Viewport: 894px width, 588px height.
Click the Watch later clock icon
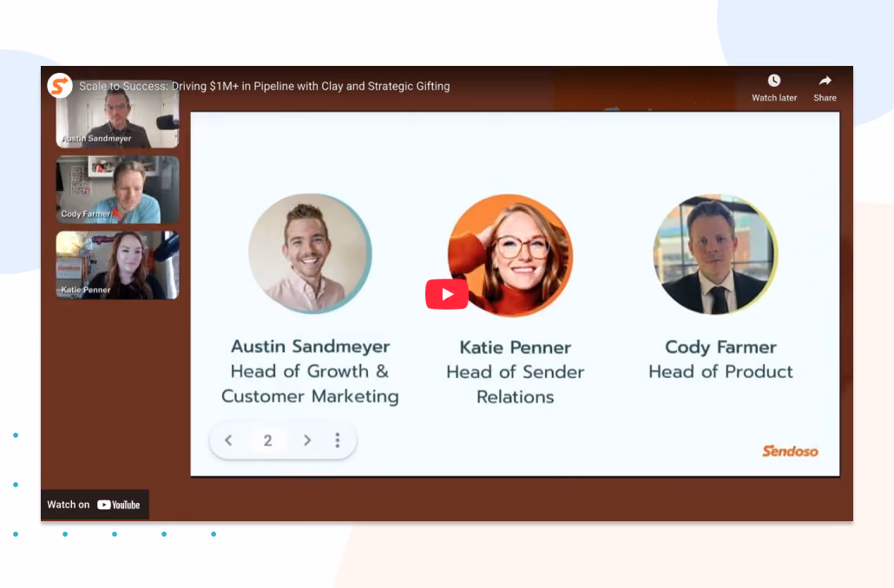tap(773, 81)
